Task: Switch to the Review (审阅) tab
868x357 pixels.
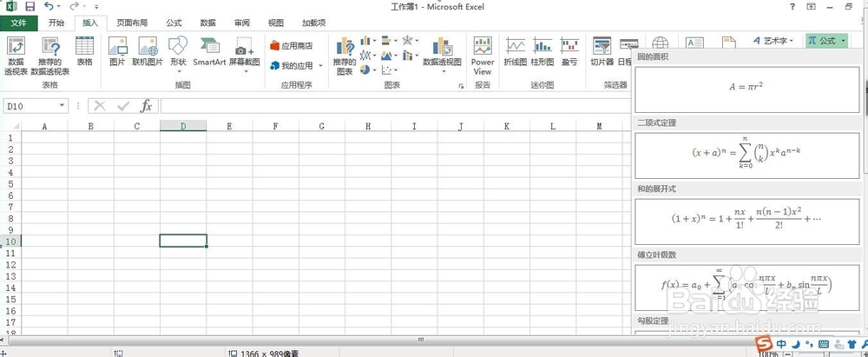Action: tap(242, 23)
